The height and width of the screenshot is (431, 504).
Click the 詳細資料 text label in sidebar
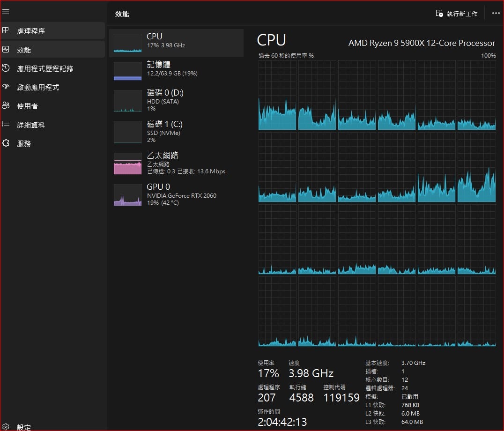pos(31,125)
